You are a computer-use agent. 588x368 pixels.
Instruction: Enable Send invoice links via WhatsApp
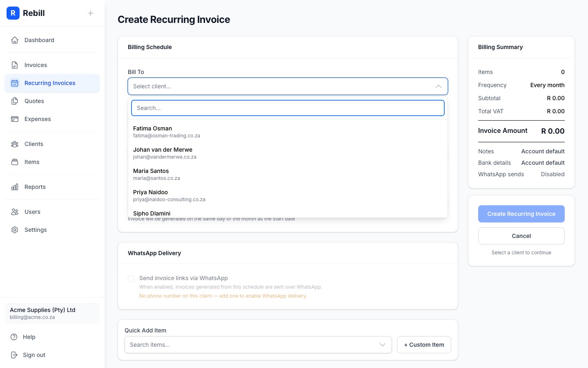tap(131, 279)
